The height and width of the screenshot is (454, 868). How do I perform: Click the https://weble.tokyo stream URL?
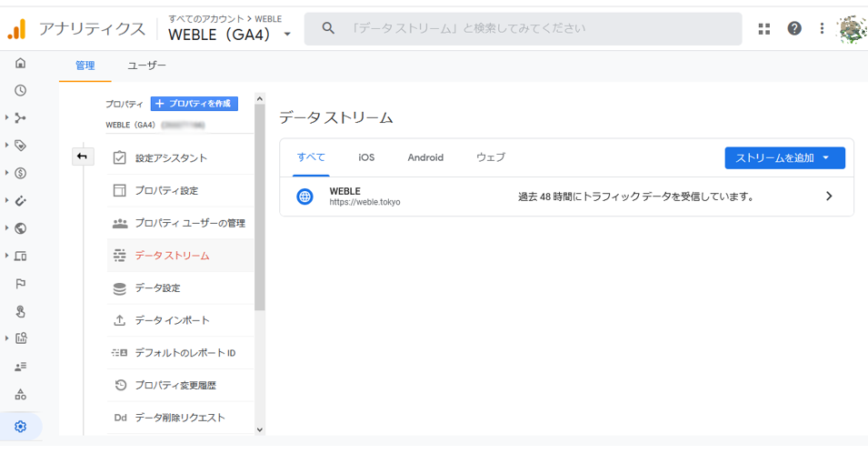point(364,202)
